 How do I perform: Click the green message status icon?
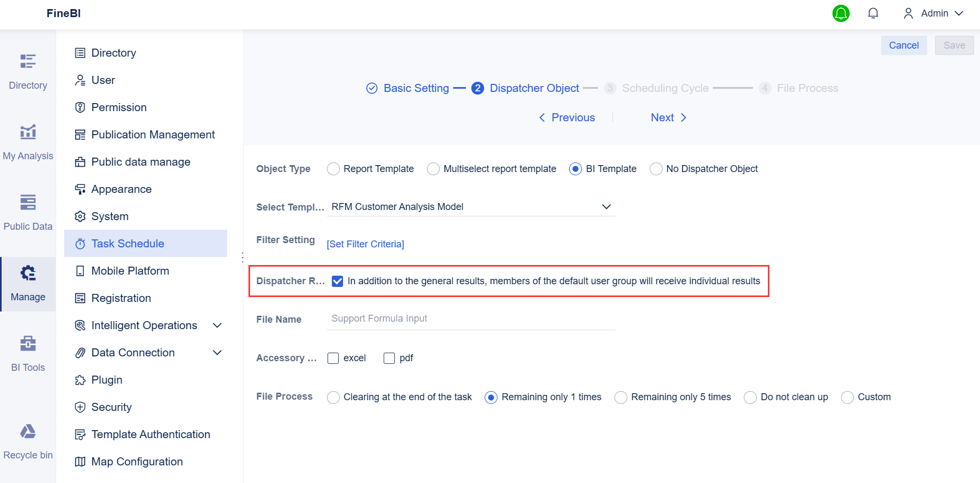[x=841, y=13]
